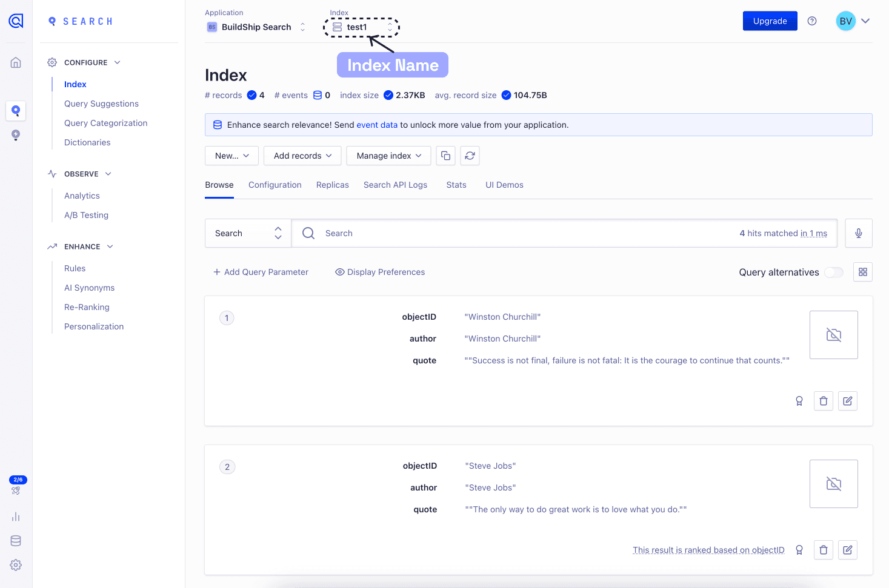Switch to the Configuration tab
The width and height of the screenshot is (889, 588).
pyautogui.click(x=275, y=185)
